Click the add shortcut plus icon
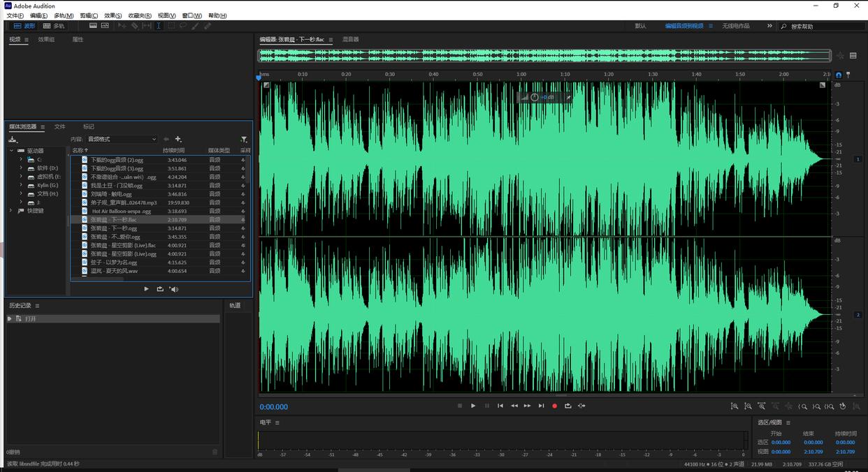Viewport: 868px width, 472px height. pos(178,140)
